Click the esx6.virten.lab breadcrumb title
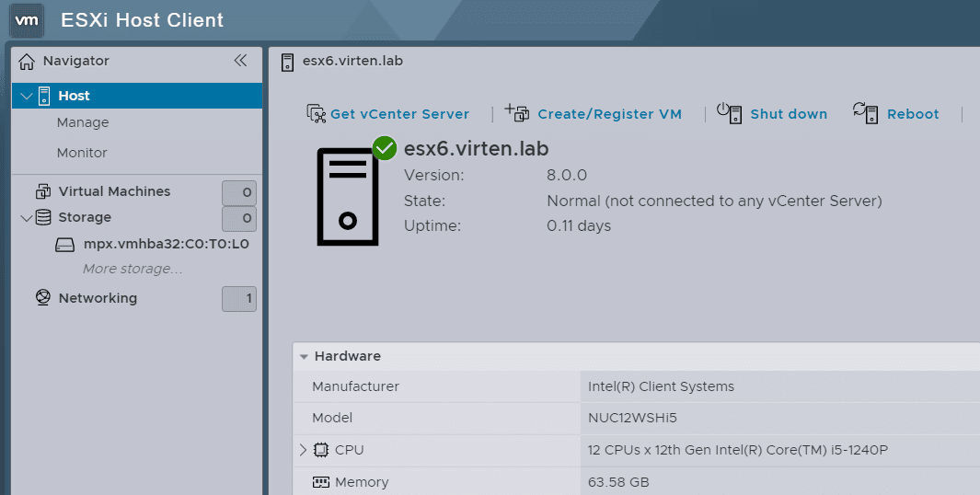The width and height of the screenshot is (980, 495). click(x=352, y=61)
